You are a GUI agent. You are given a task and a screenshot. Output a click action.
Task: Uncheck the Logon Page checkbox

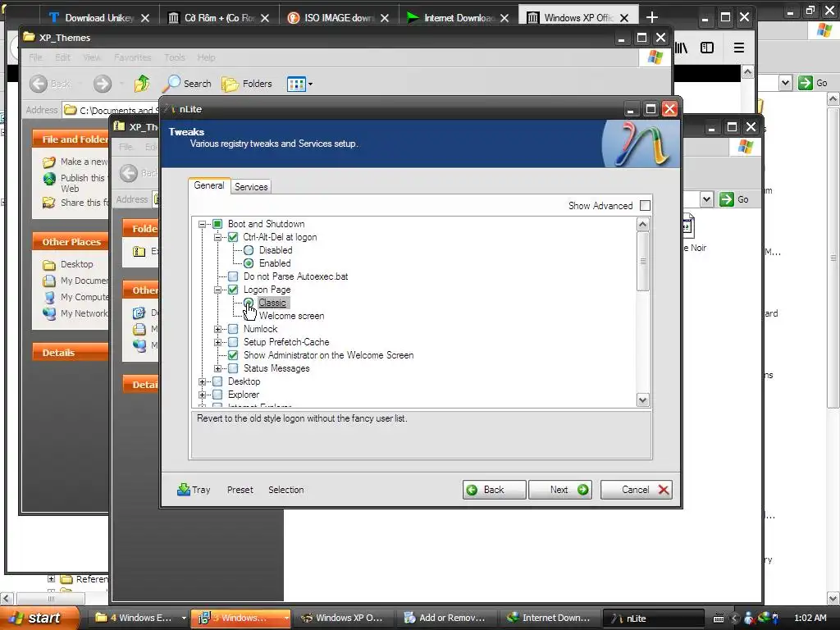[x=233, y=290]
